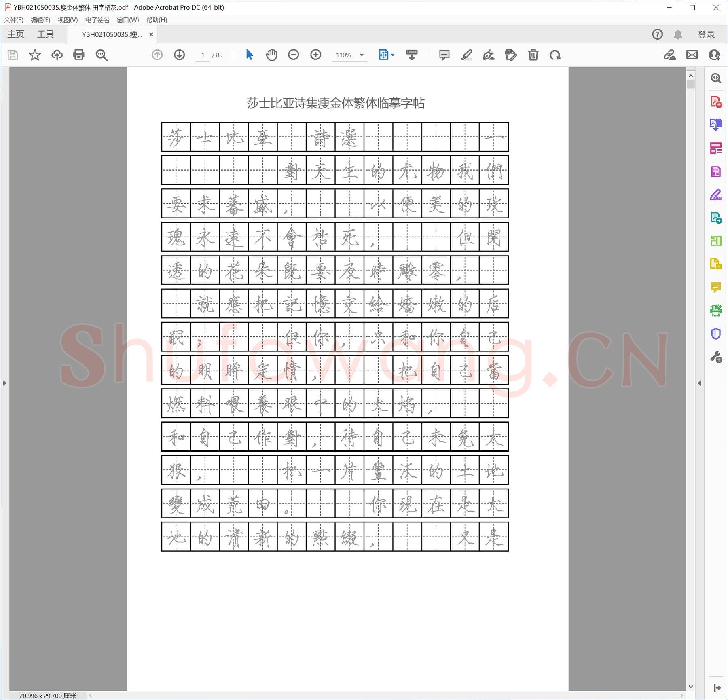728x700 pixels.
Task: Click the Save file icon
Action: click(13, 55)
